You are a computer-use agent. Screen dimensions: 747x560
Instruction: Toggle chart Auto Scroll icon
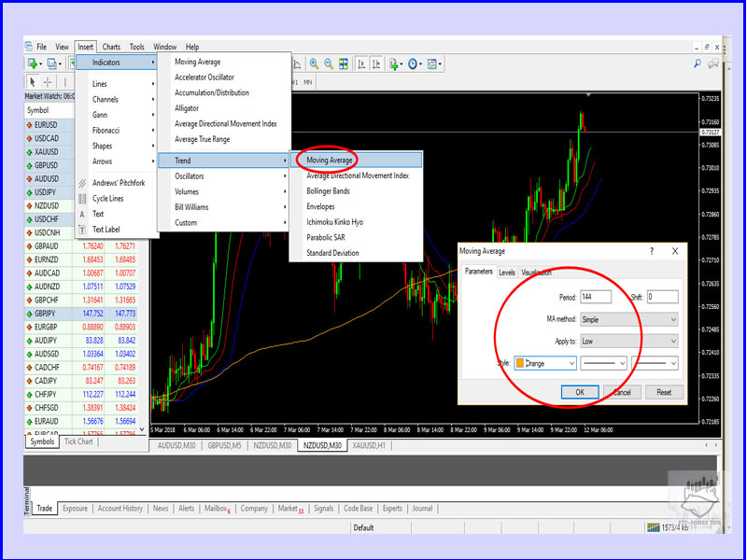click(362, 63)
